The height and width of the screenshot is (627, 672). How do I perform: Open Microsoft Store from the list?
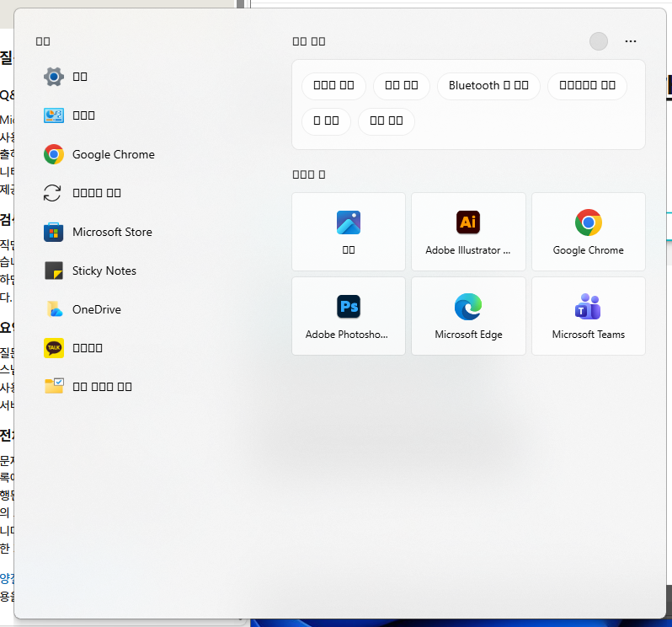click(x=98, y=232)
